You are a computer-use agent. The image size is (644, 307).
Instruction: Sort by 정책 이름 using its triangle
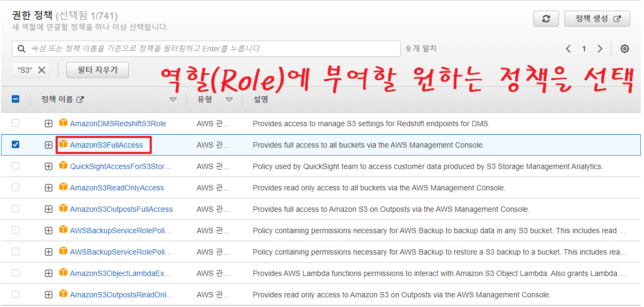pyautogui.click(x=173, y=99)
